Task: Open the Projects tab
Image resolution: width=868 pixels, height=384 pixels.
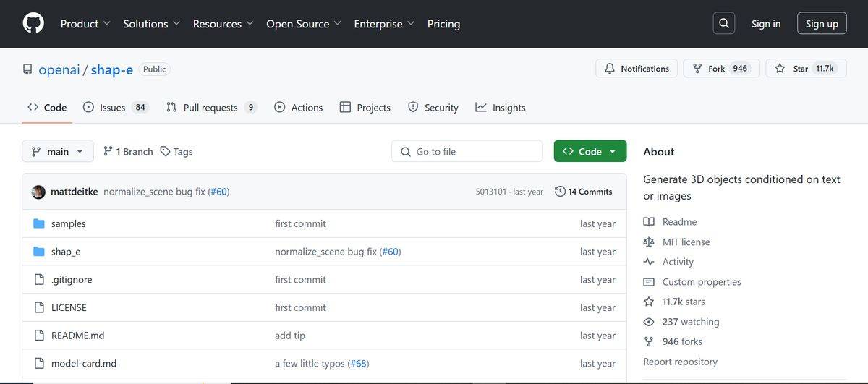Action: (x=365, y=107)
